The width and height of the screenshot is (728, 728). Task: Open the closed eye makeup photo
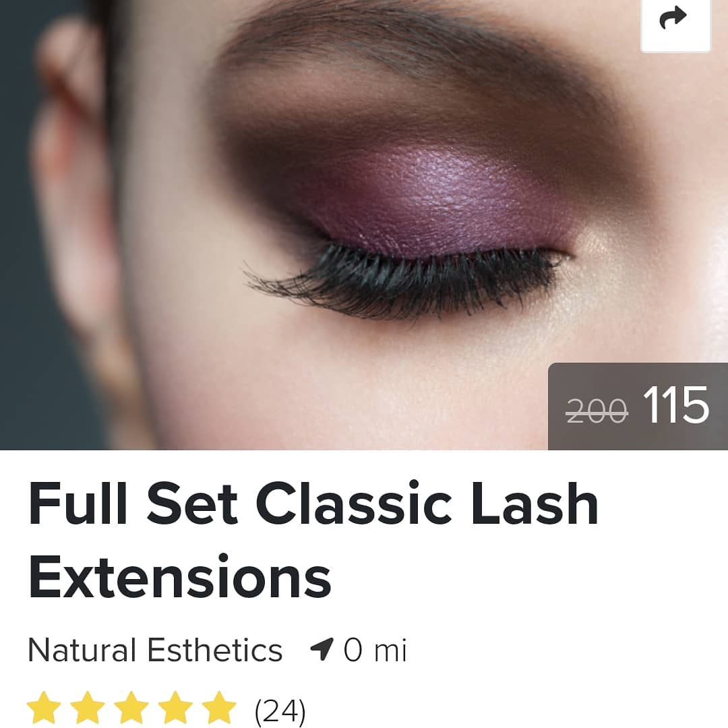click(364, 224)
